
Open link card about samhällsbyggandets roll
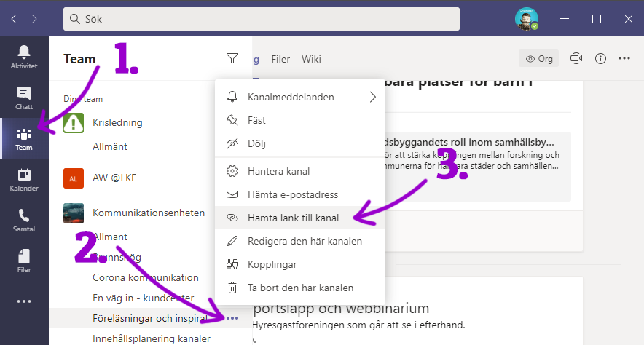(478, 167)
